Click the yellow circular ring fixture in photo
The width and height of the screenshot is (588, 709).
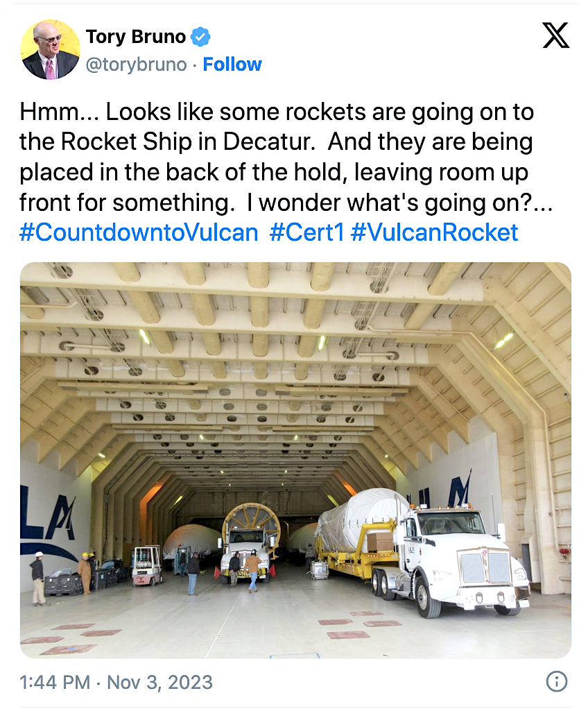[250, 521]
